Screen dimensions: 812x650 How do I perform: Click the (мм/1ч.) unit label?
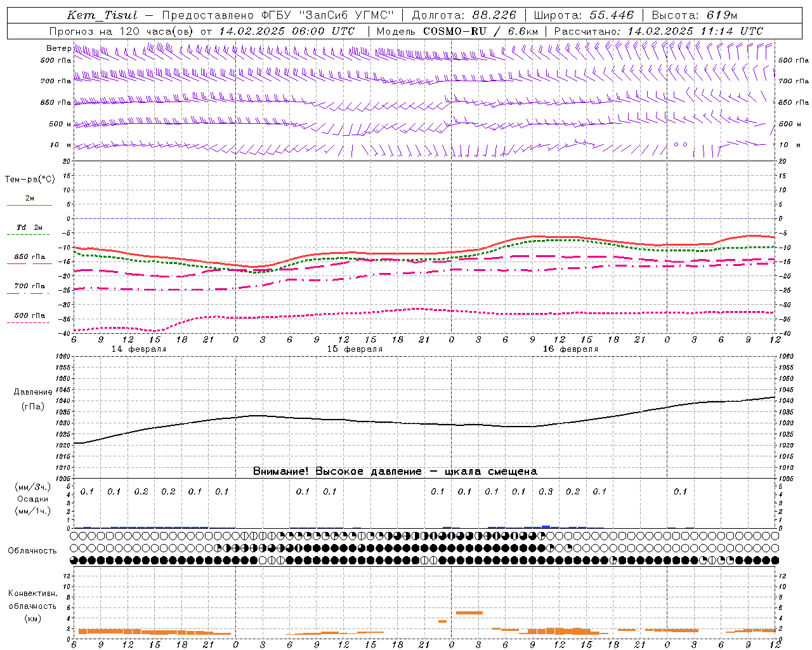click(33, 511)
